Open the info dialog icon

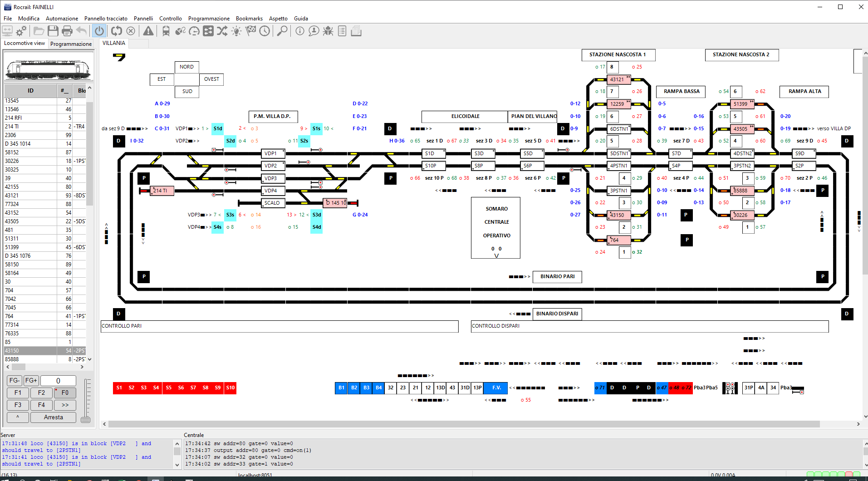coord(299,31)
